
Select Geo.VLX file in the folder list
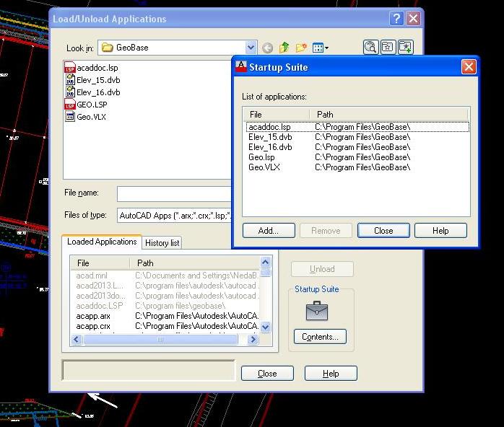point(85,117)
